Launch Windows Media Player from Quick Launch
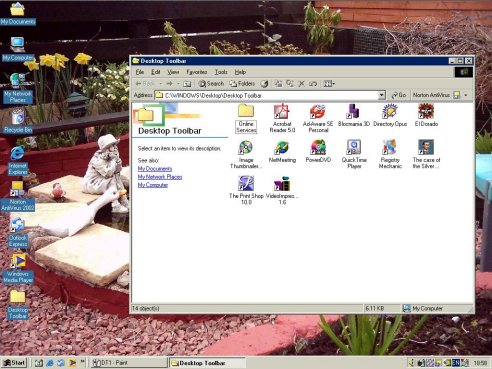The image size is (492, 369). [x=72, y=363]
